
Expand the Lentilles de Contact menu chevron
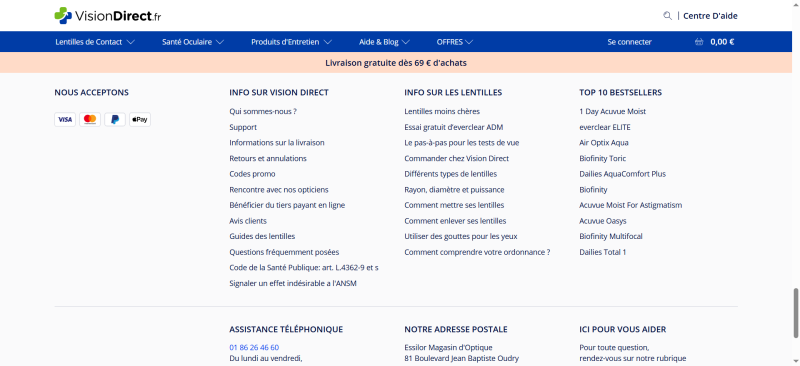[x=130, y=42]
